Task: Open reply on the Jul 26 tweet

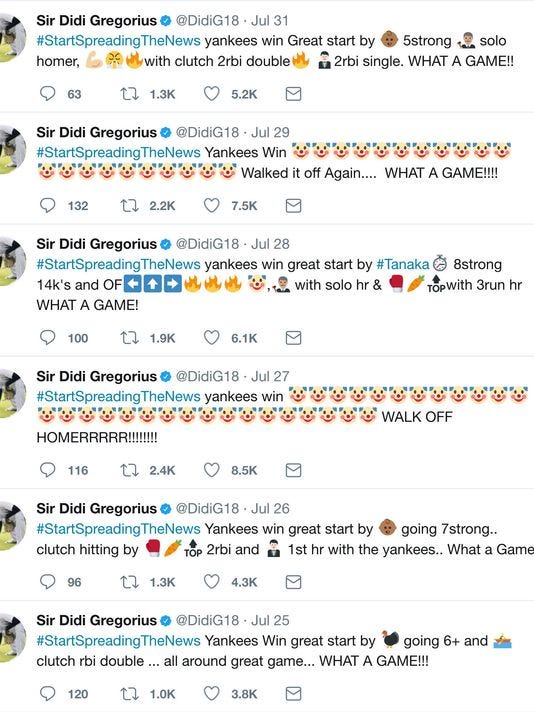Action: tap(48, 582)
